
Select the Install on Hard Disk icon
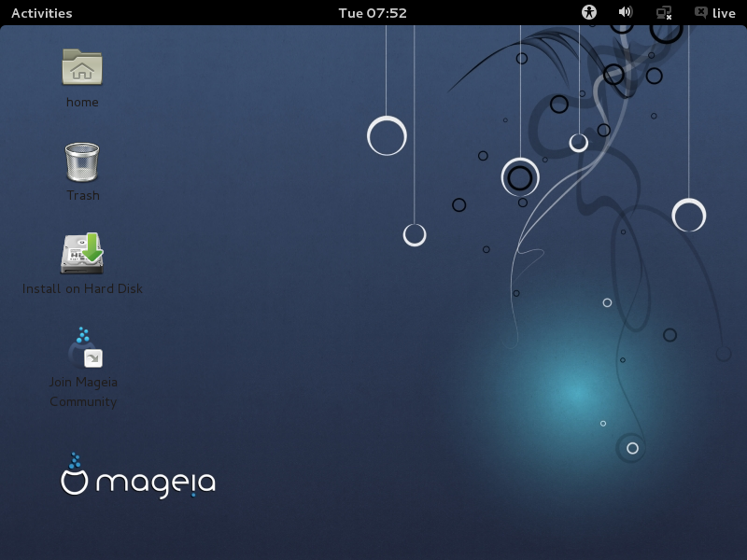click(x=82, y=254)
